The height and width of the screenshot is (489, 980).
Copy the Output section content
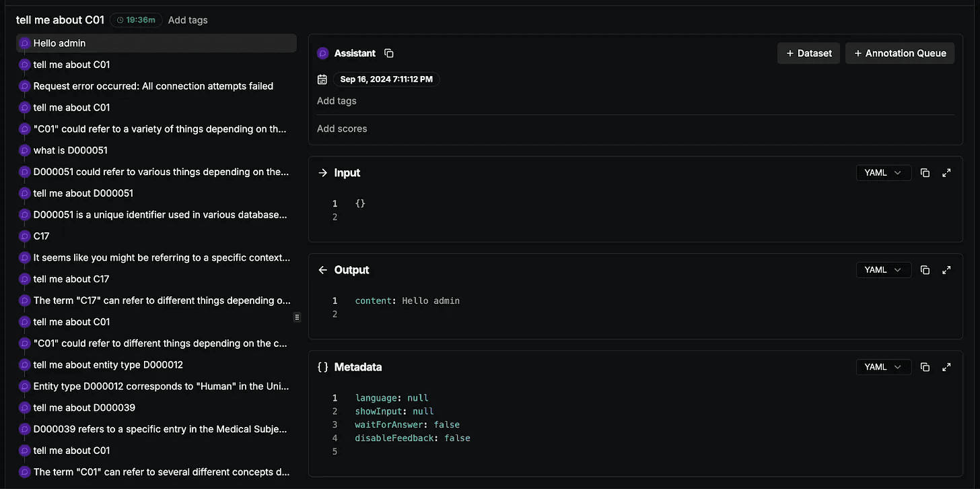tap(925, 270)
